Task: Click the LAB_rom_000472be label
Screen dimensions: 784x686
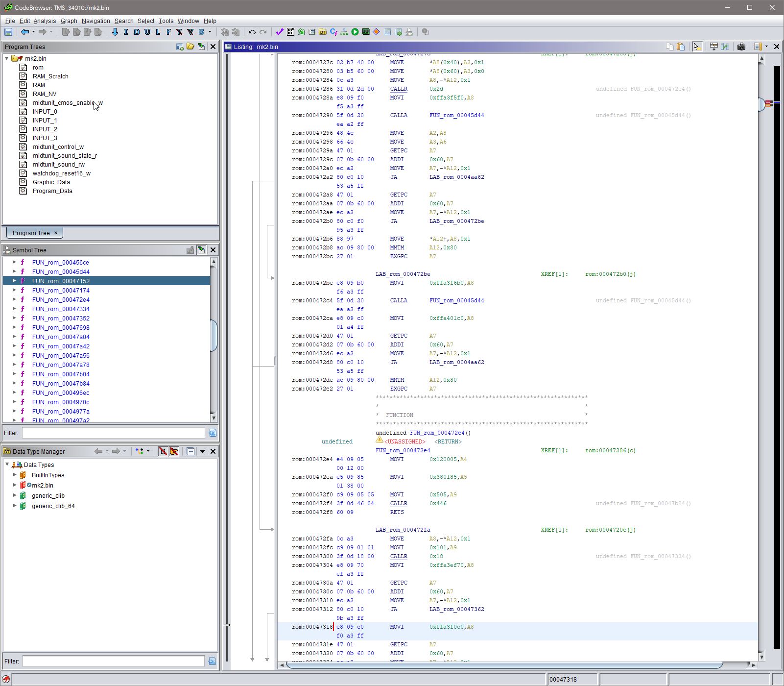Action: click(x=402, y=274)
